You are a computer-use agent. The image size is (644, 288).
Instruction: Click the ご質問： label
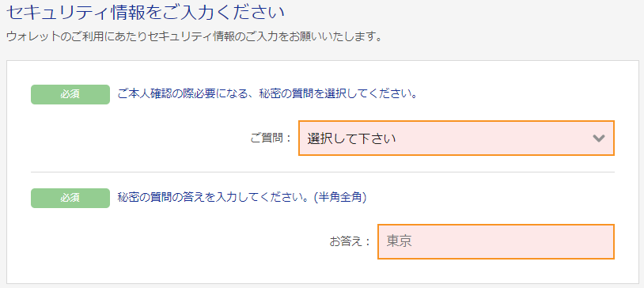pyautogui.click(x=271, y=138)
